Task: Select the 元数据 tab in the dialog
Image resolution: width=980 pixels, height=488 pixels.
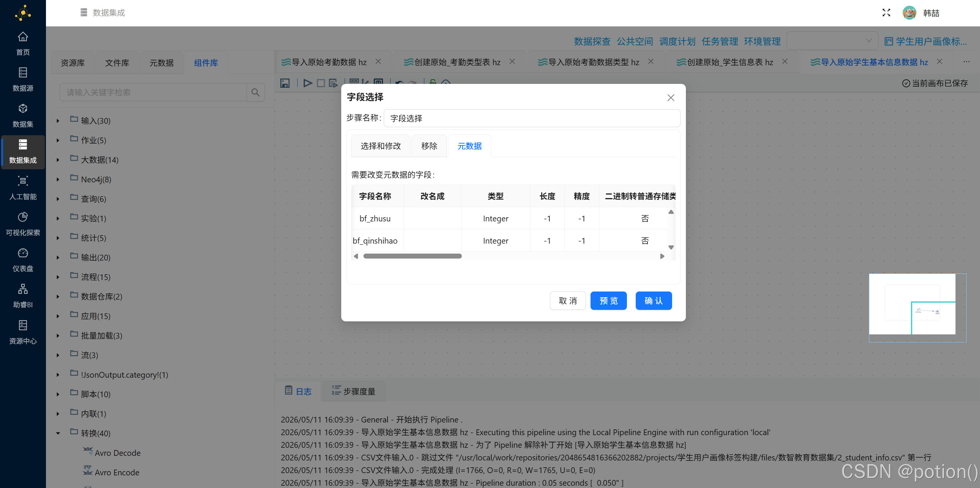Action: (x=470, y=146)
